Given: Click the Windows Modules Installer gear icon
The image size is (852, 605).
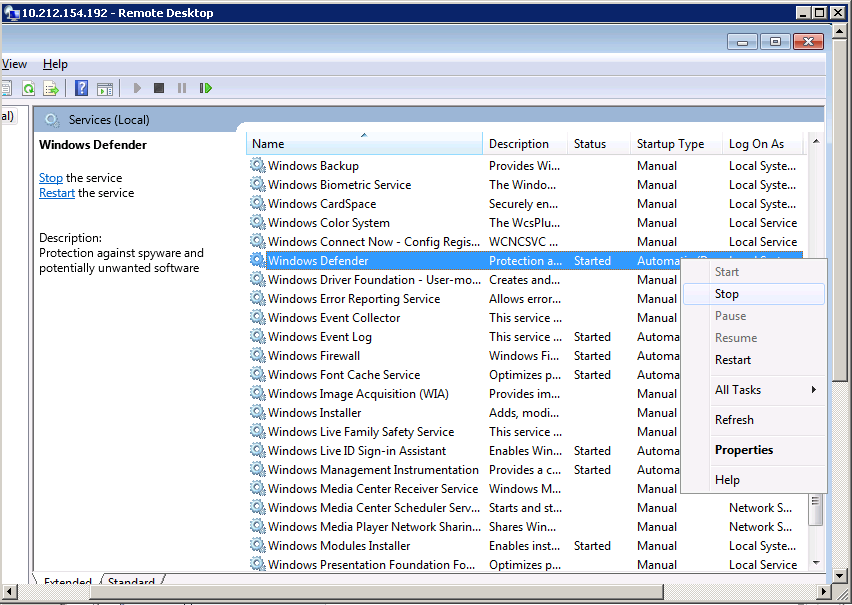Looking at the screenshot, I should [x=257, y=545].
